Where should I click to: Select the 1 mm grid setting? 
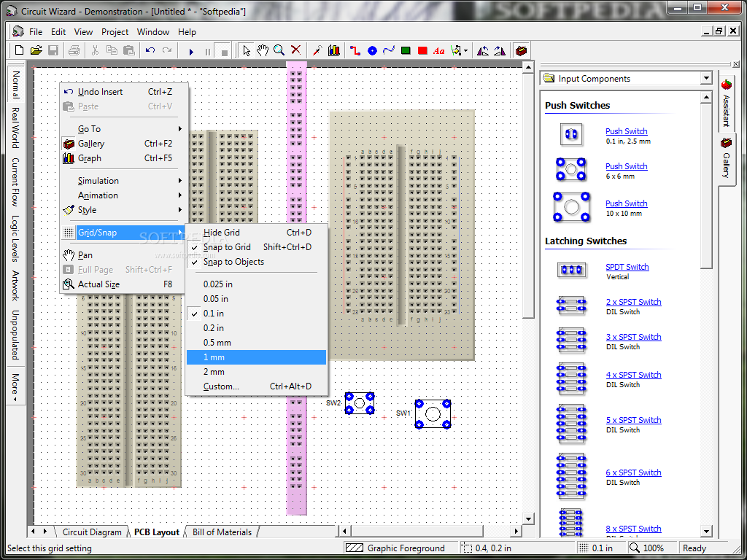point(256,357)
